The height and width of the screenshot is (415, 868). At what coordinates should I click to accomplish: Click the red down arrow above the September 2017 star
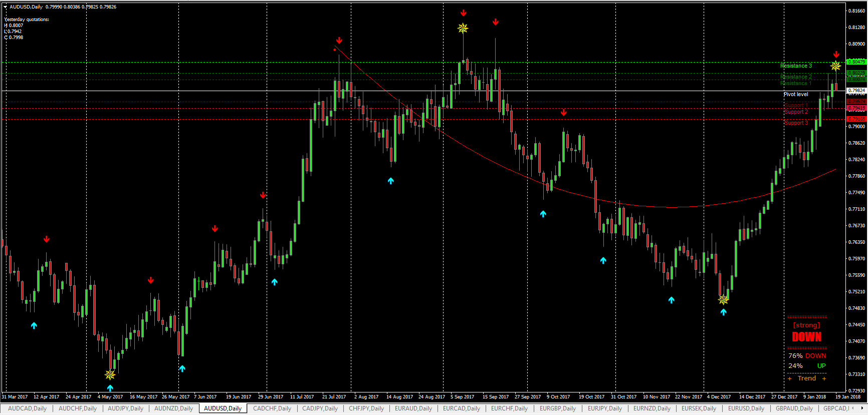click(464, 13)
